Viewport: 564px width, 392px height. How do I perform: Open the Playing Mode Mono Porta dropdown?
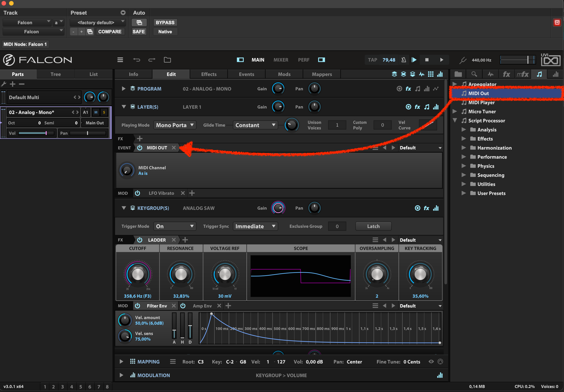(175, 125)
